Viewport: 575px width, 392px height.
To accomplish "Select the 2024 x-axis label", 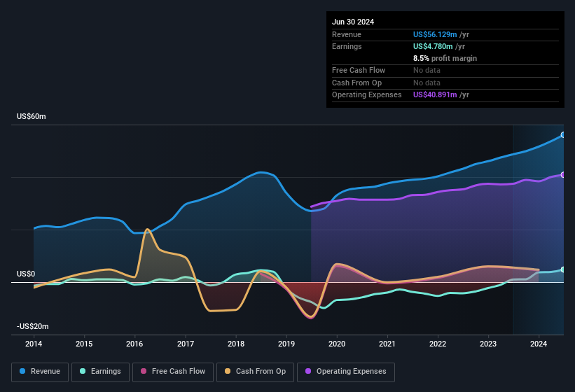I will coord(539,344).
